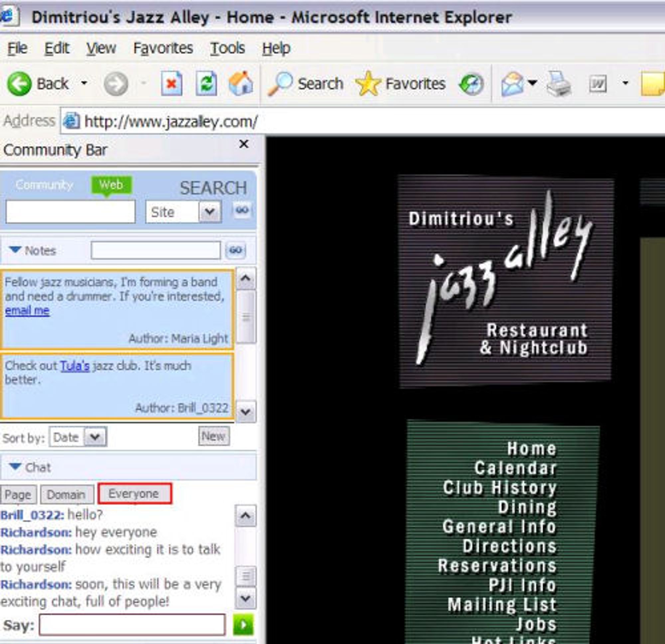Switch to the Community search tab

click(x=45, y=185)
